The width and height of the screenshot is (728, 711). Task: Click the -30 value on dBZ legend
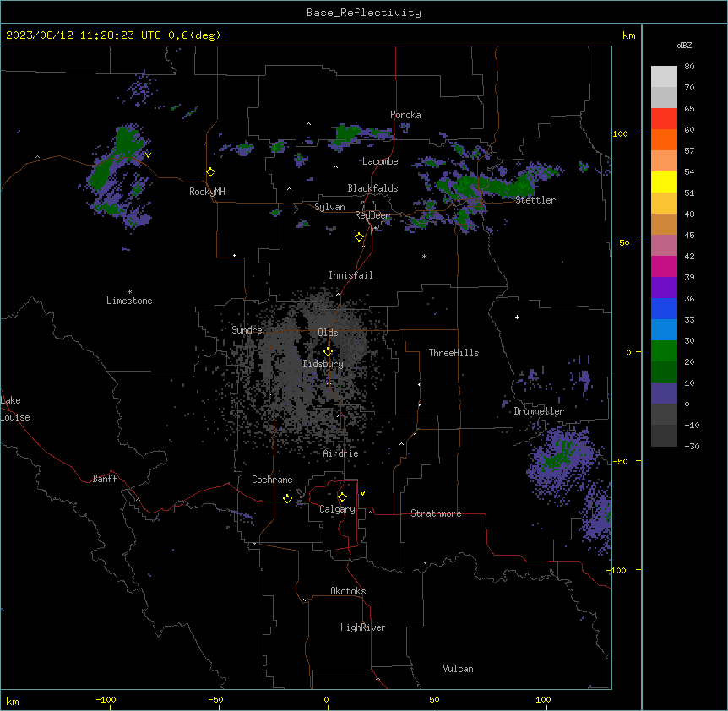[692, 446]
